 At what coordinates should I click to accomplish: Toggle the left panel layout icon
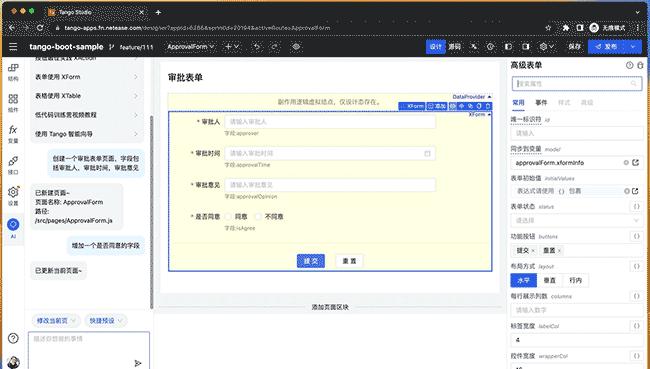tap(508, 47)
